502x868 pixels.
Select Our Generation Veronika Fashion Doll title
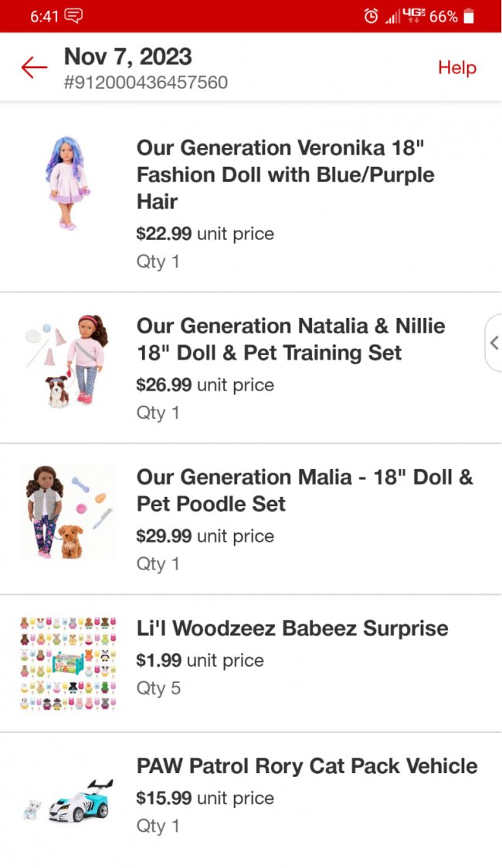(285, 174)
